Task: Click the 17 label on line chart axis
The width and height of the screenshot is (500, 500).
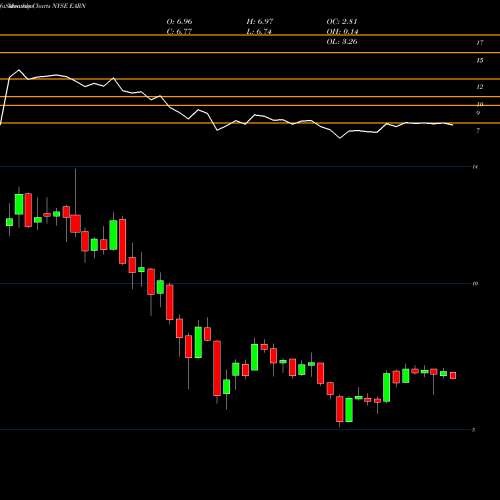Action: (x=480, y=43)
